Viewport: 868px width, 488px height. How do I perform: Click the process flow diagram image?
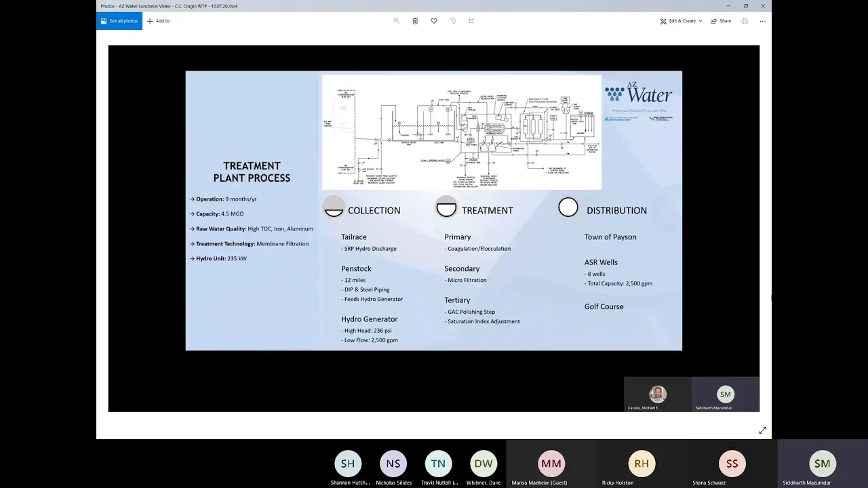tap(461, 132)
